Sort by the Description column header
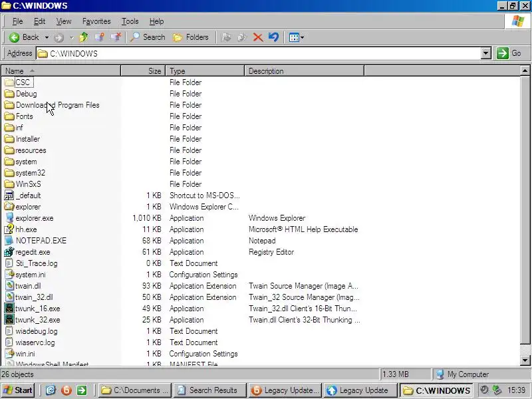 pos(304,71)
